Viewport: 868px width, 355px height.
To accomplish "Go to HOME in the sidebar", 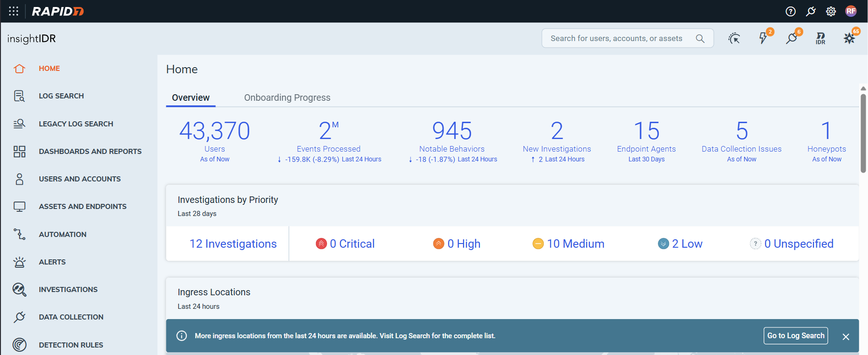I will 49,69.
